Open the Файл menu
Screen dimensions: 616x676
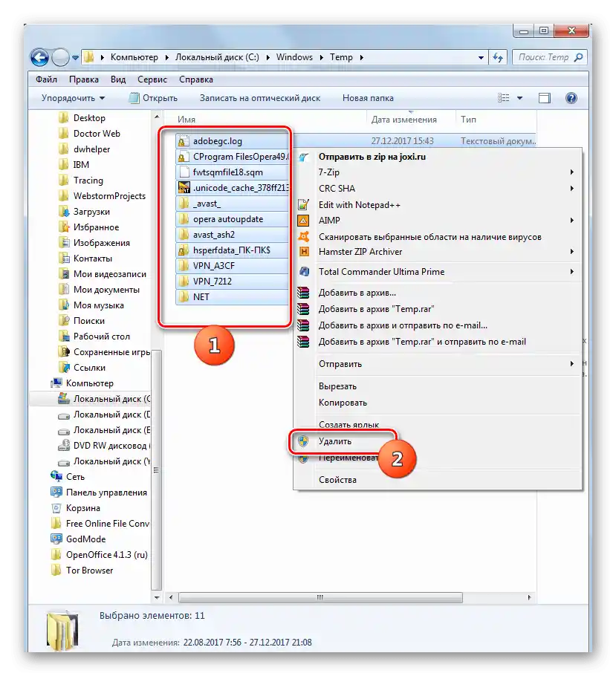pos(46,79)
